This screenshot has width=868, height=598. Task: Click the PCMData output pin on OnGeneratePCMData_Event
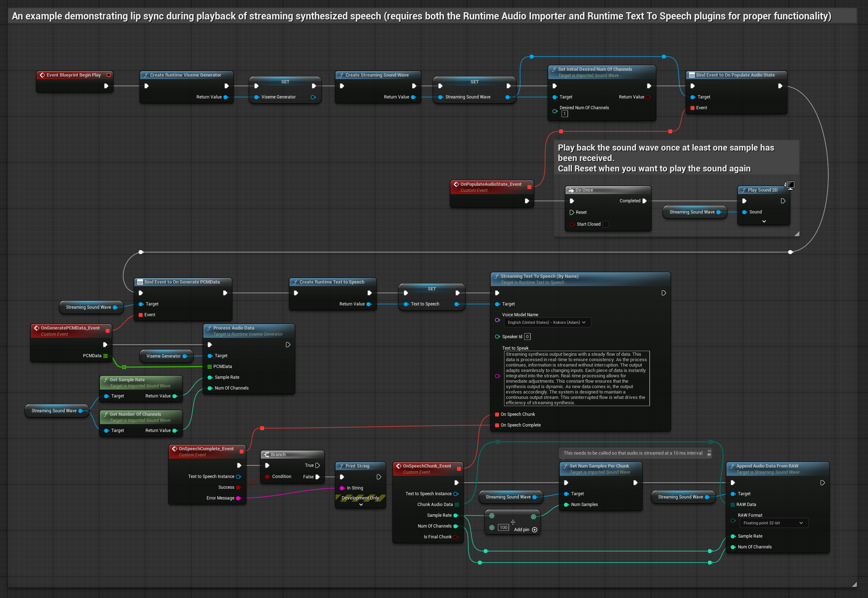(105, 356)
